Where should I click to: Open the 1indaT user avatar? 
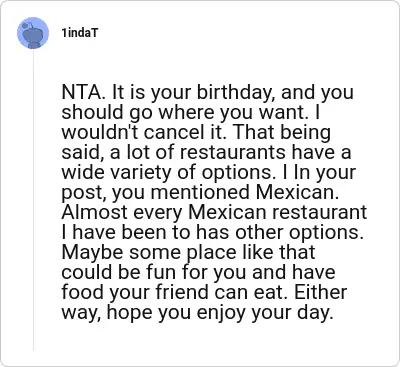[x=33, y=33]
